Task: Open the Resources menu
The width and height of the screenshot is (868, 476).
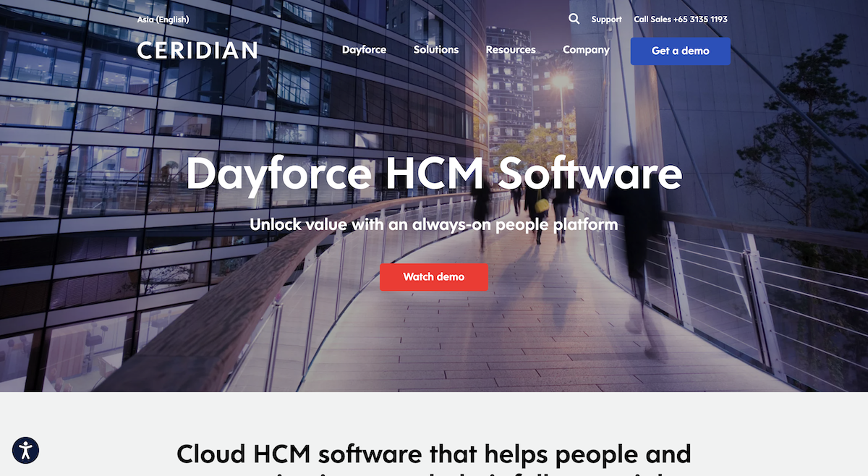Action: [x=511, y=50]
